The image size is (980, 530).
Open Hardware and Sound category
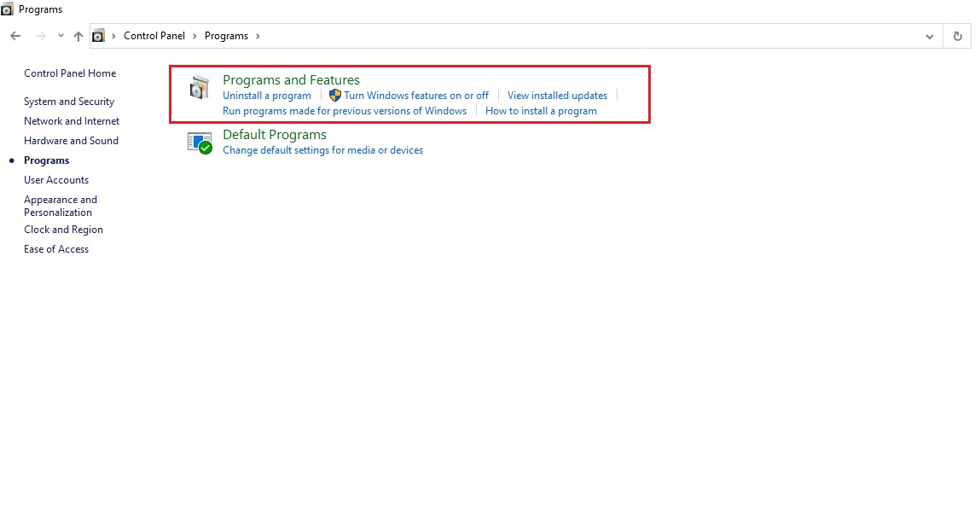tap(71, 141)
